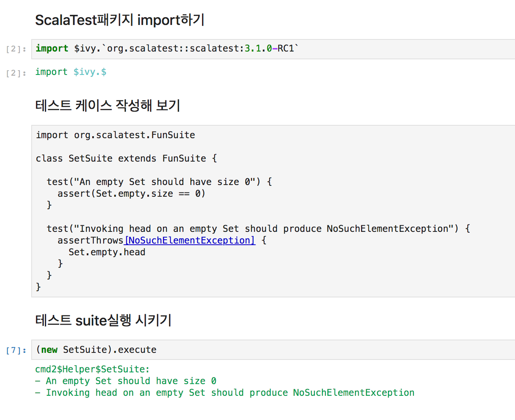Click the Set.empty.head expression in code
The image size is (515, 420).
click(x=106, y=252)
